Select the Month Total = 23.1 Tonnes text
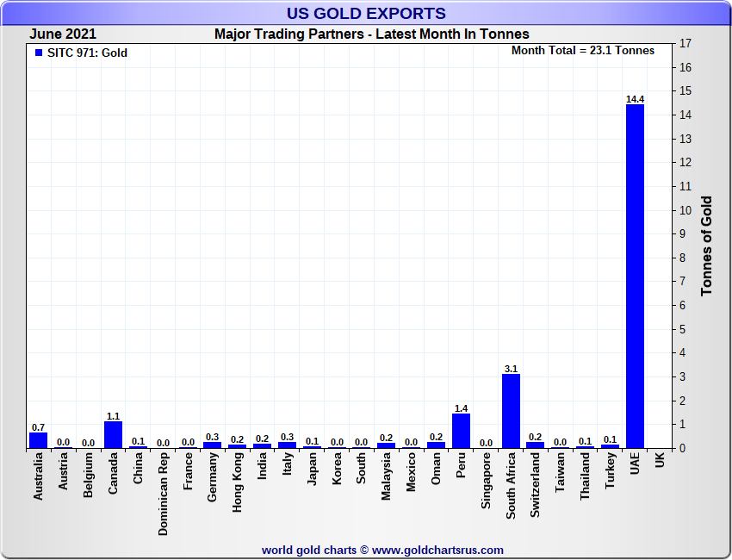The width and height of the screenshot is (732, 560). [582, 51]
